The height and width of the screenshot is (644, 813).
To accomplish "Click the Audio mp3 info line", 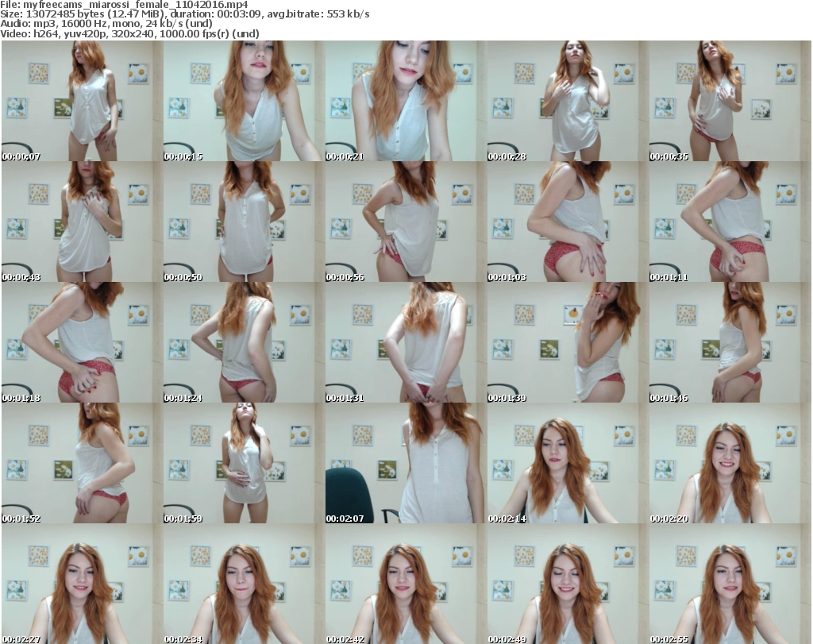I will [x=106, y=25].
